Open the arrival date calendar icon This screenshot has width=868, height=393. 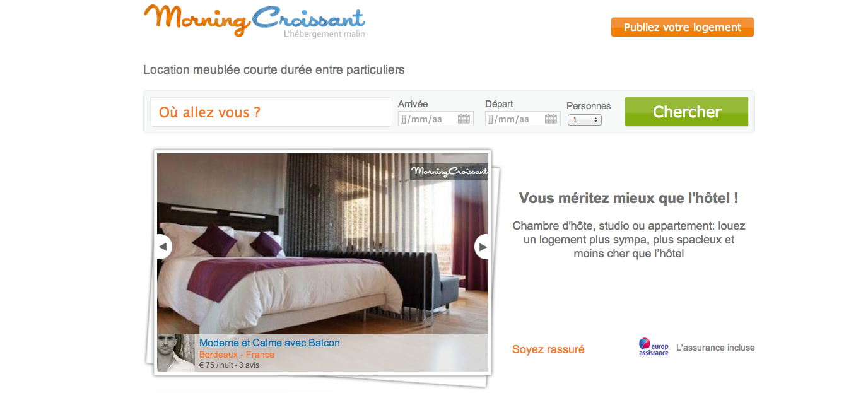click(464, 119)
